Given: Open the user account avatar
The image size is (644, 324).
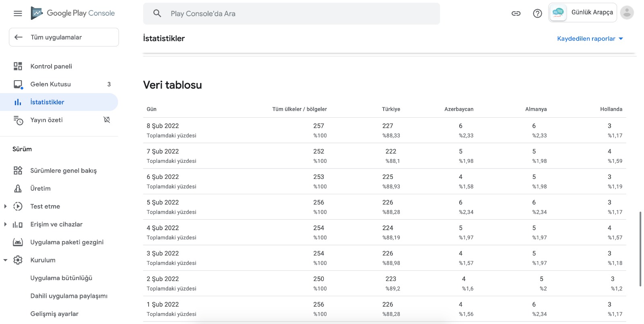Looking at the screenshot, I should pyautogui.click(x=627, y=12).
